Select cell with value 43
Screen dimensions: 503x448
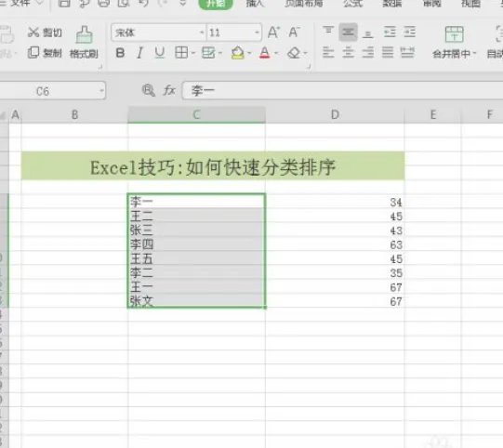[335, 231]
